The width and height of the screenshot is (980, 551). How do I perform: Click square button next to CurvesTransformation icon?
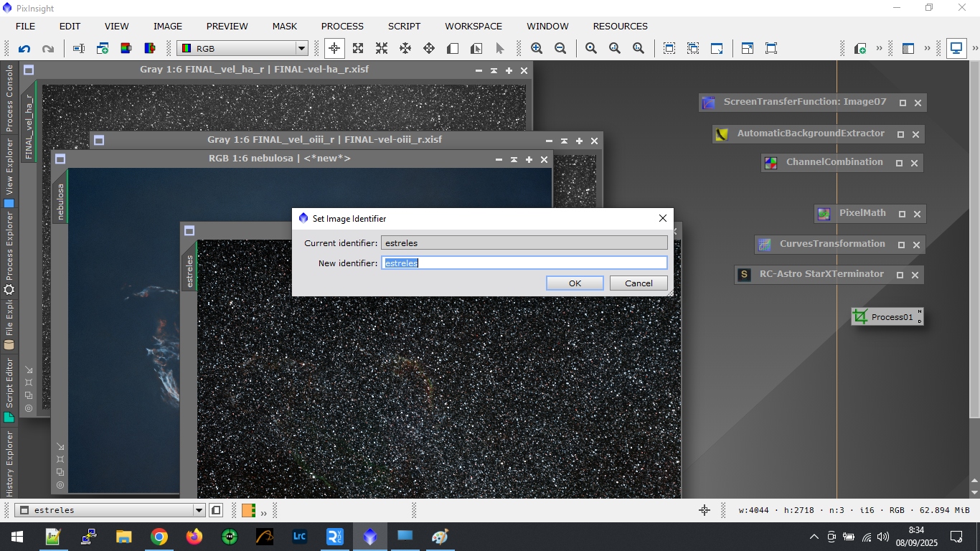tap(901, 245)
